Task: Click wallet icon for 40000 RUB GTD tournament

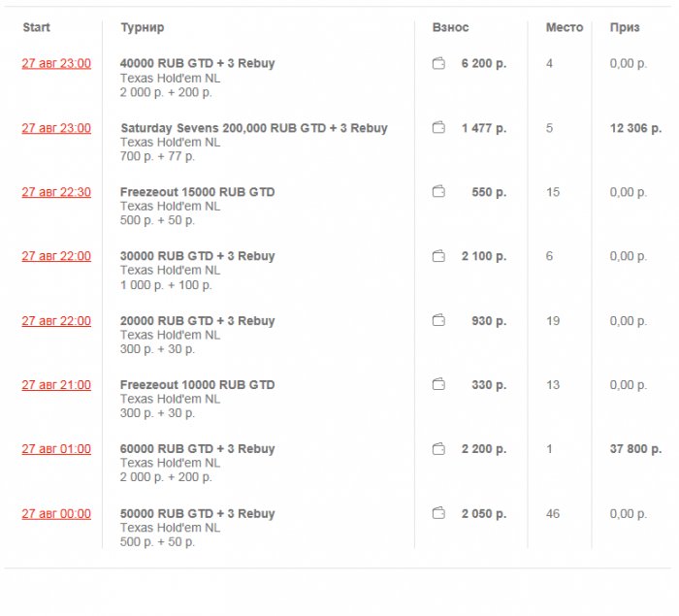Action: pyautogui.click(x=438, y=64)
